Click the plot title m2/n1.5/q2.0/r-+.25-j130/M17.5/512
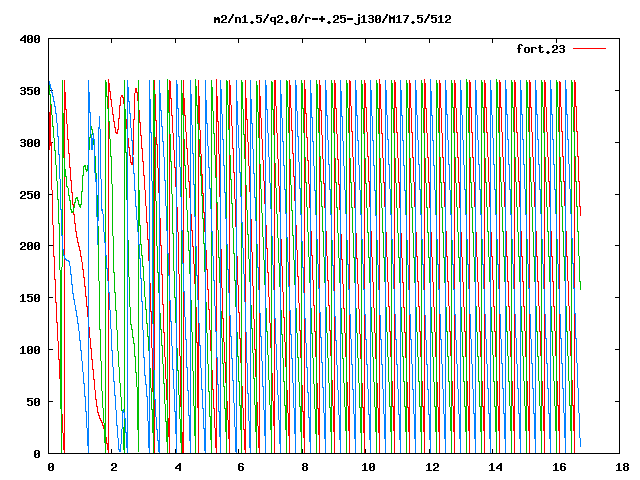640x480 pixels. coord(333,19)
